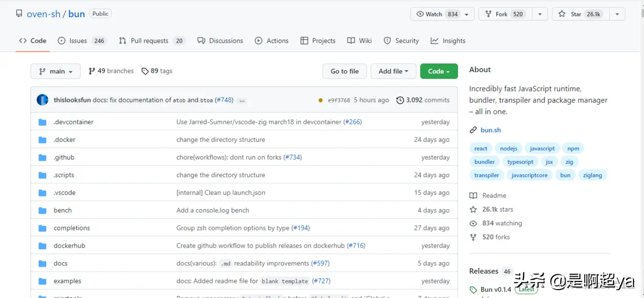Image resolution: width=644 pixels, height=298 pixels.
Task: View the 520 forks link
Action: 490,237
